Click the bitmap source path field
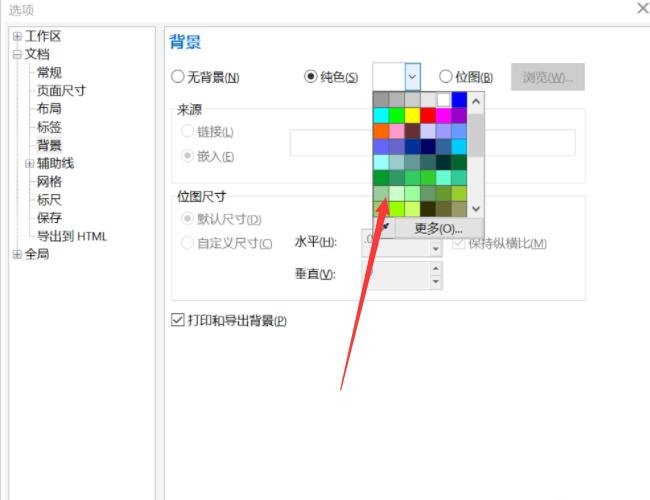 (432, 143)
